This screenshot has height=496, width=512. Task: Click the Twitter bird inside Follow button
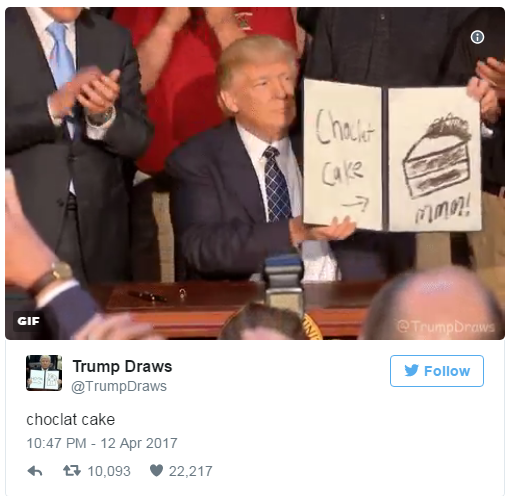[411, 370]
